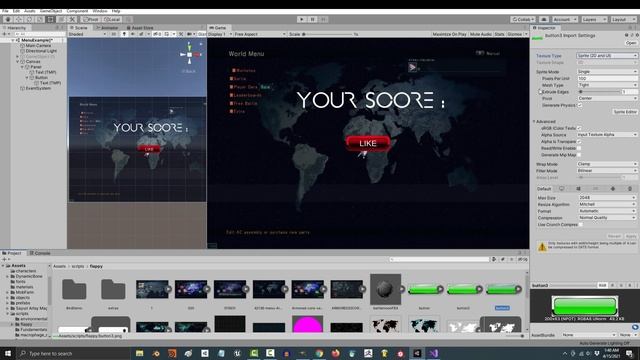Open the Free Aspect dropdown
This screenshot has width=640, height=360.
click(260, 34)
